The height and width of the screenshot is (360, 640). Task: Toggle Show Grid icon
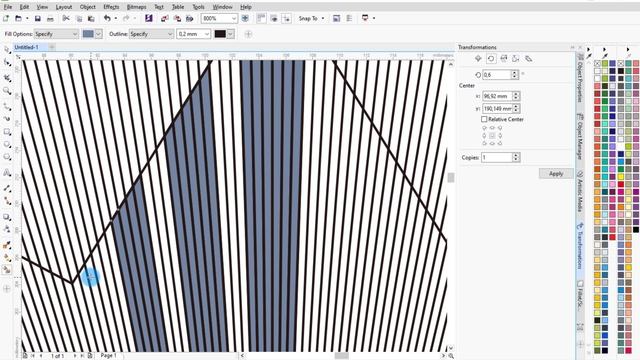(274, 18)
